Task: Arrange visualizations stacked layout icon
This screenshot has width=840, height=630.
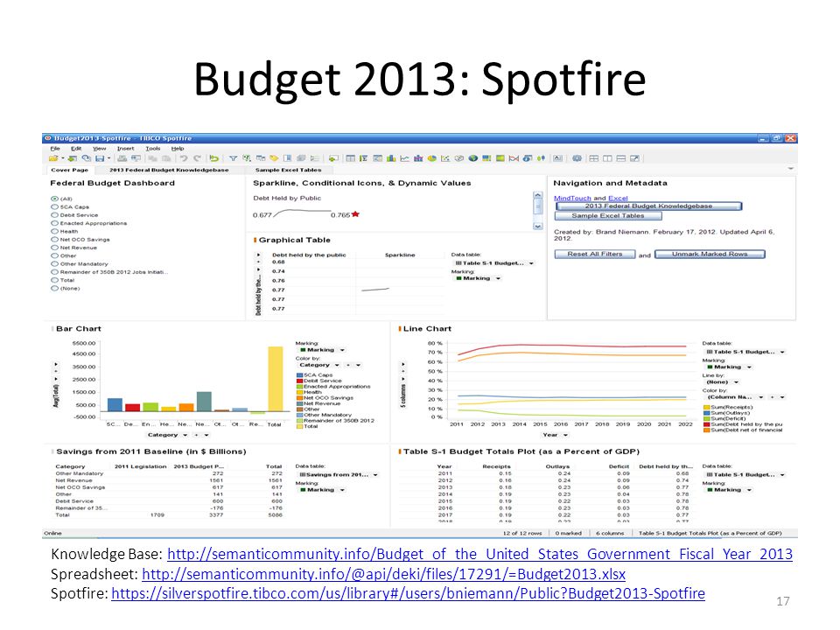Action: click(x=621, y=158)
